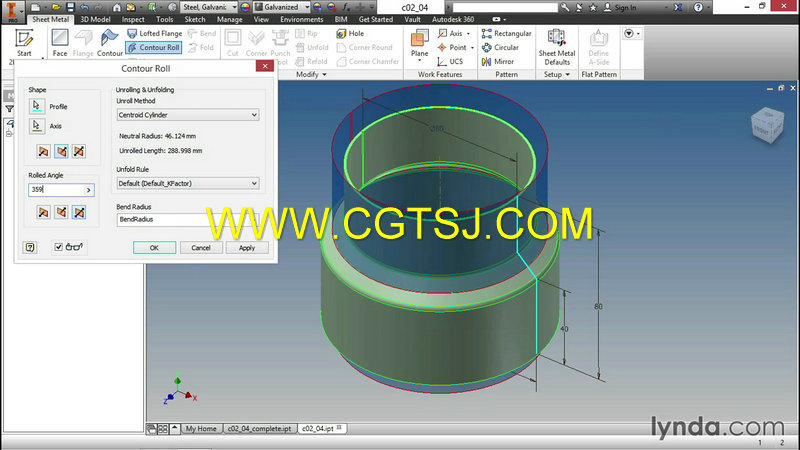800x450 pixels.
Task: Select third rolled angle direction button
Action: coord(79,212)
